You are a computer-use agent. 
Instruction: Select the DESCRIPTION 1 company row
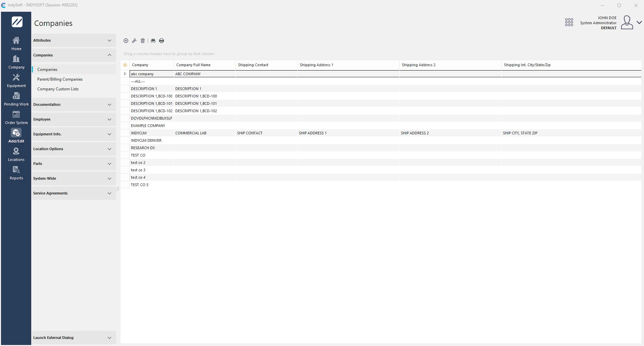coord(385,89)
